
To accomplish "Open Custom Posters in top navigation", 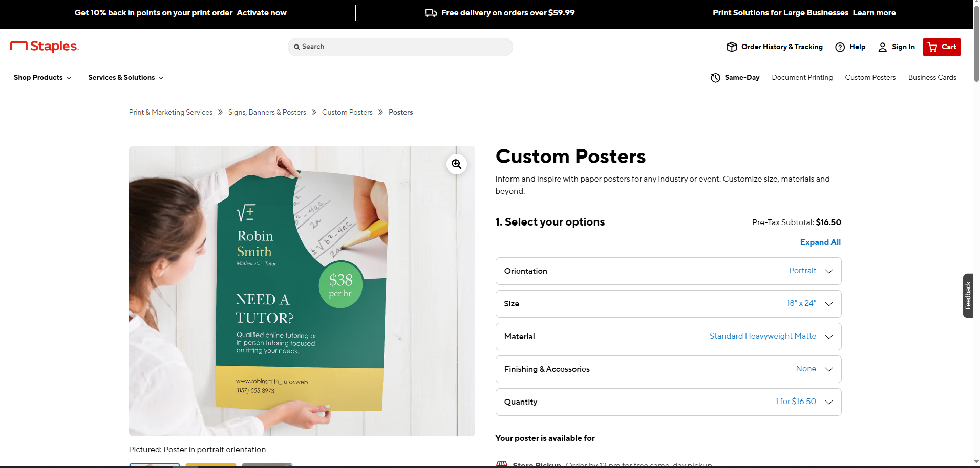I will pyautogui.click(x=870, y=78).
